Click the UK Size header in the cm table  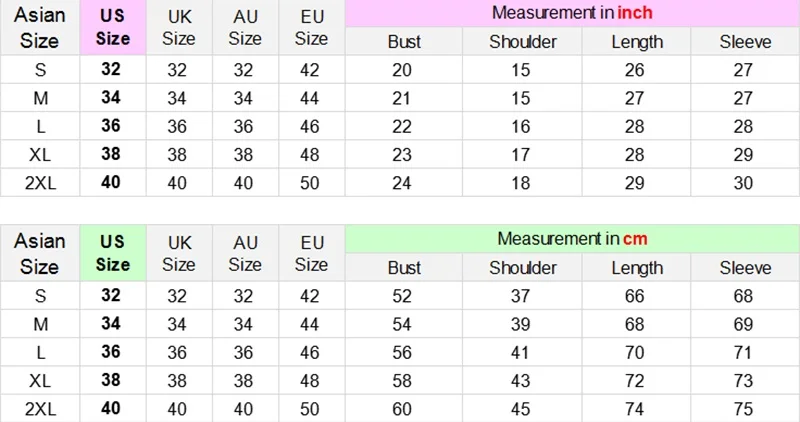pyautogui.click(x=179, y=253)
